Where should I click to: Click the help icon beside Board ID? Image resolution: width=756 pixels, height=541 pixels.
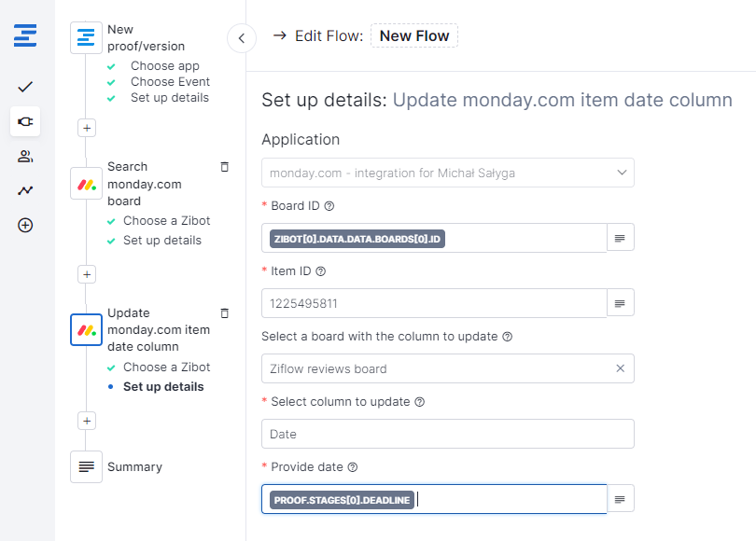[329, 206]
